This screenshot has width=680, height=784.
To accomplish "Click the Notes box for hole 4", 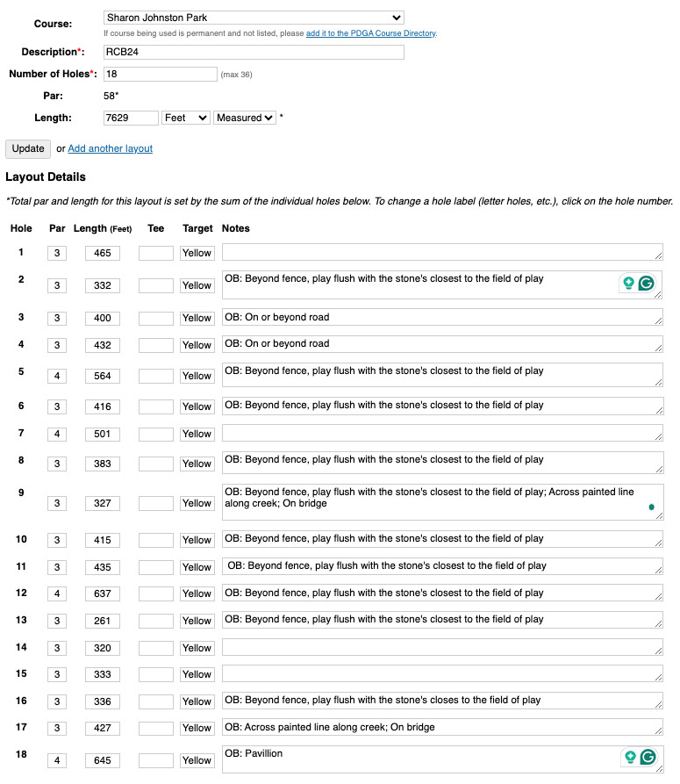I will [x=443, y=344].
